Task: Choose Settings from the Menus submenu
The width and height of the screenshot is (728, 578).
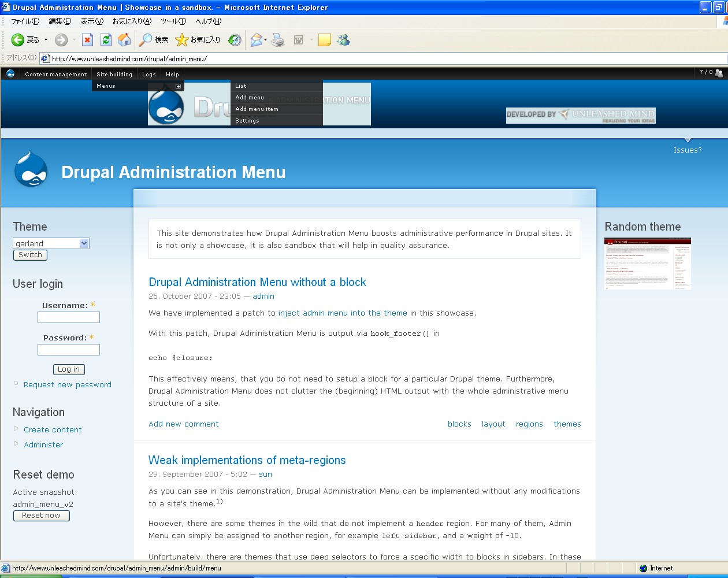Action: (247, 121)
